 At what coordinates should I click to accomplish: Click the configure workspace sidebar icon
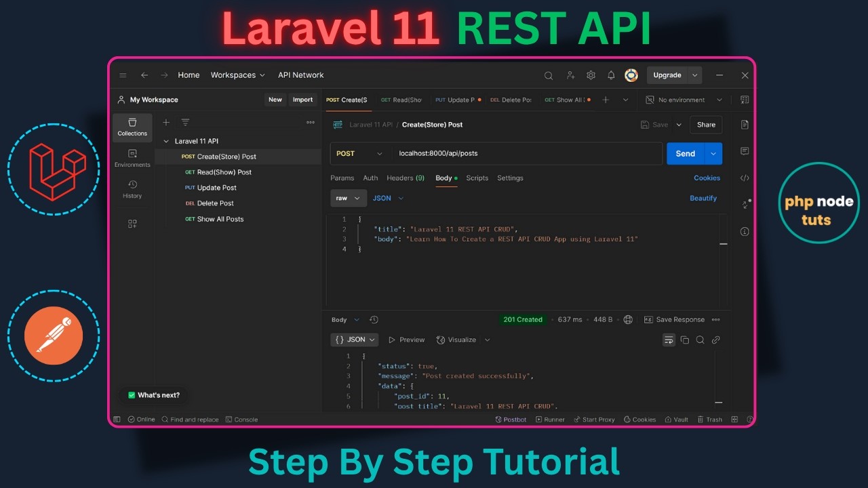132,224
